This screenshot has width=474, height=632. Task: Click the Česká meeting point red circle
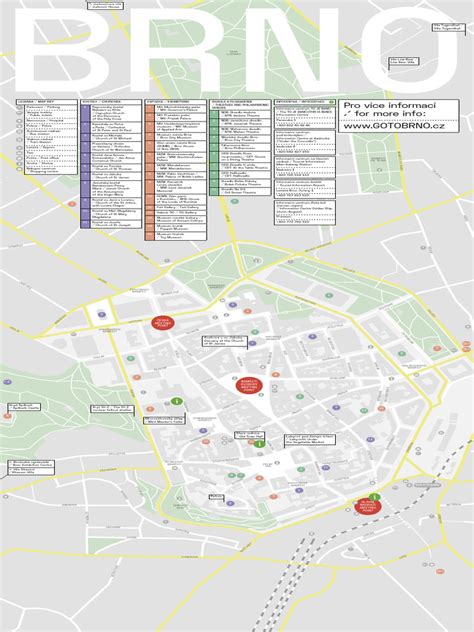163,323
